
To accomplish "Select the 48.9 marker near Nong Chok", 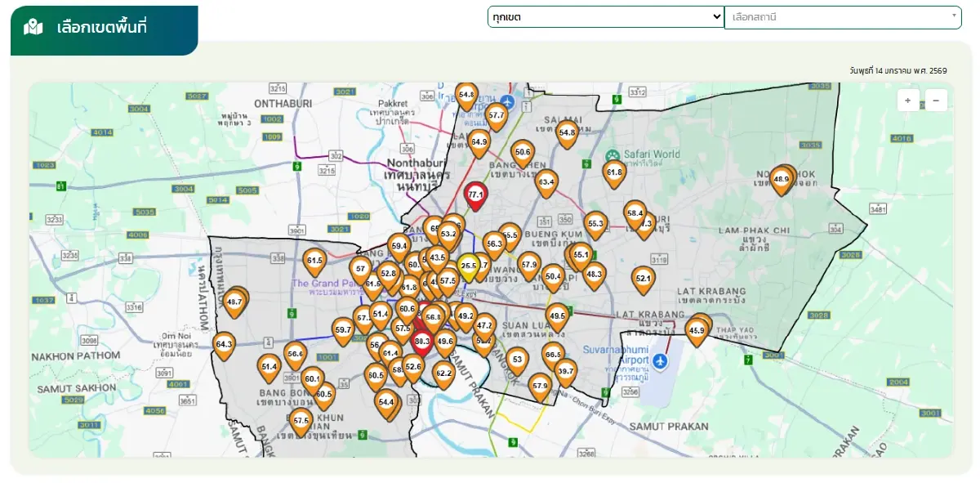I will click(781, 179).
